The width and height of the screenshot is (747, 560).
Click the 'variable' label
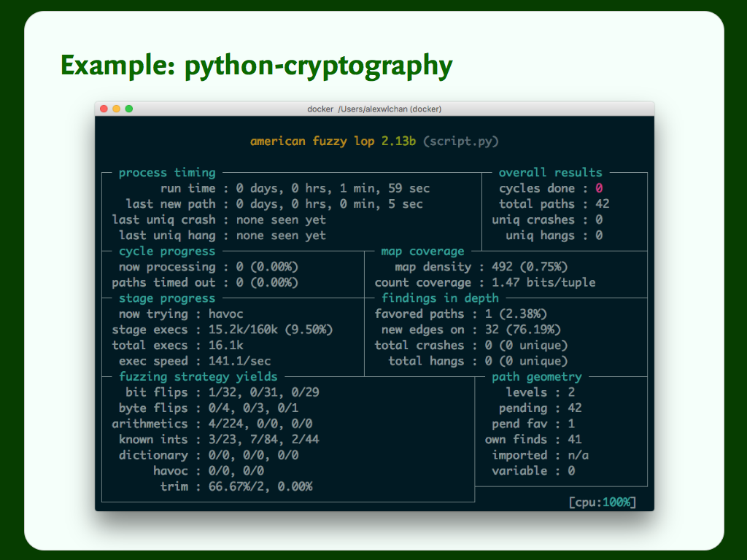click(519, 472)
